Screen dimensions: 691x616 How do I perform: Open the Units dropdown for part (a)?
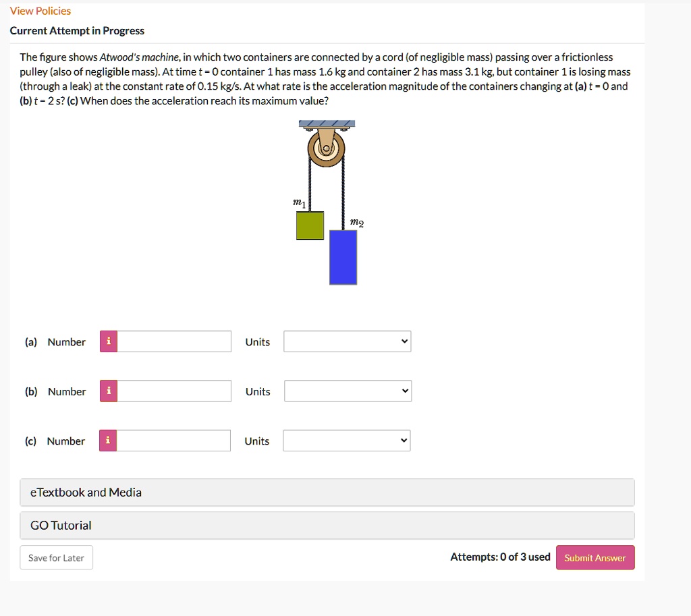point(347,341)
